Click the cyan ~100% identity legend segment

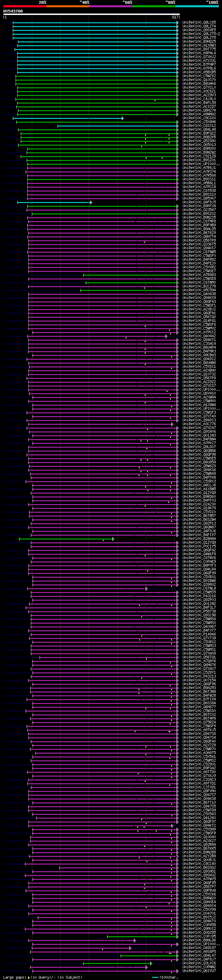click(197, 6)
